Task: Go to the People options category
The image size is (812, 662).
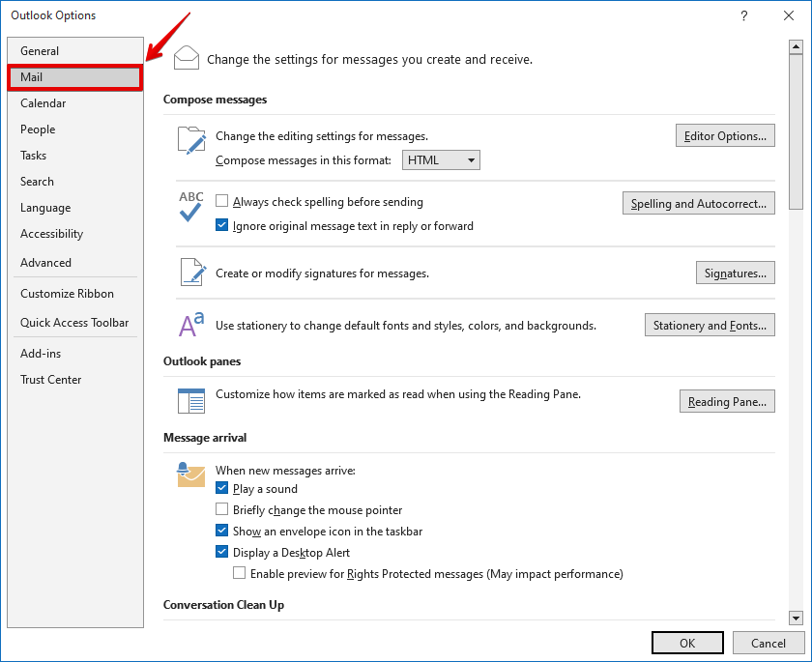Action: (75, 130)
